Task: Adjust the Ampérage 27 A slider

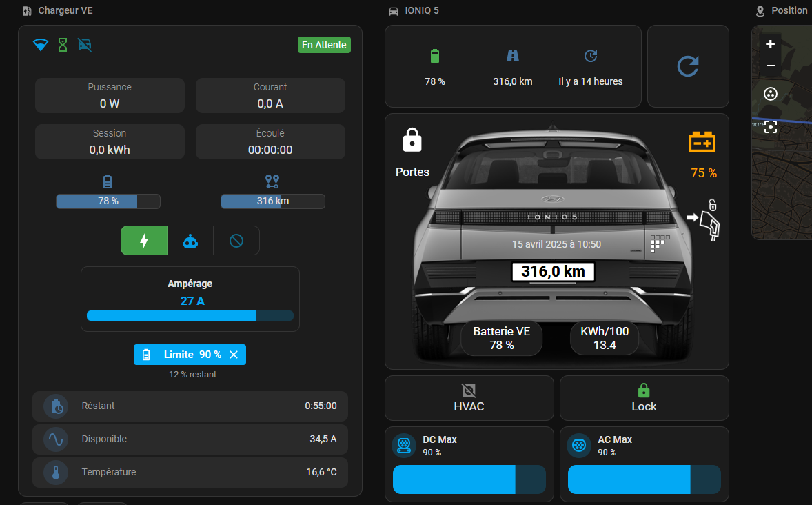Action: pyautogui.click(x=190, y=316)
